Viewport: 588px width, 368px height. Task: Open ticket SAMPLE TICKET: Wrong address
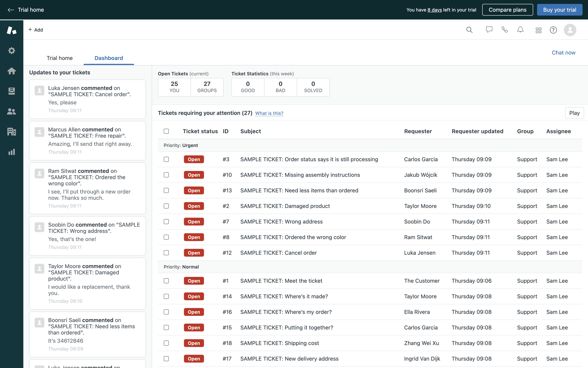(x=281, y=221)
